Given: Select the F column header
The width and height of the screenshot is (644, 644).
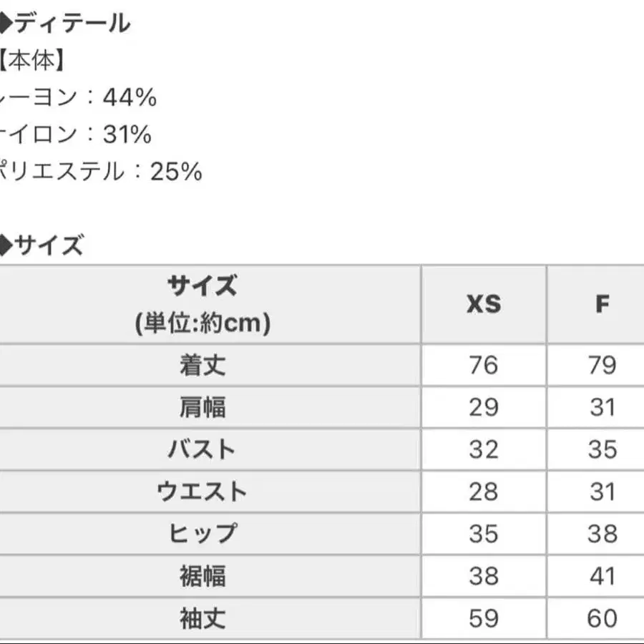Looking at the screenshot, I should pyautogui.click(x=602, y=305).
